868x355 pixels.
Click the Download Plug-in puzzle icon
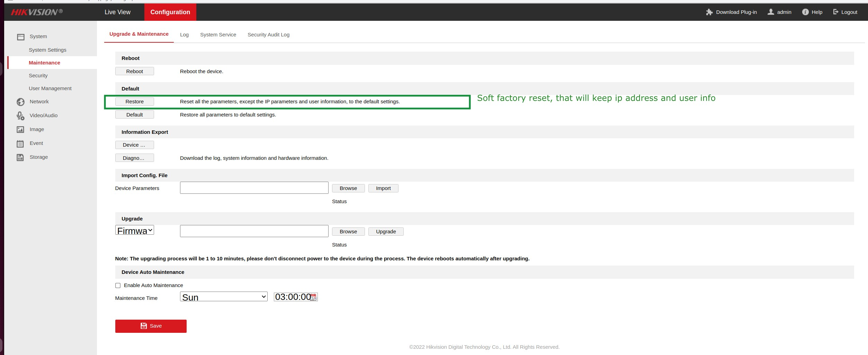pyautogui.click(x=709, y=12)
